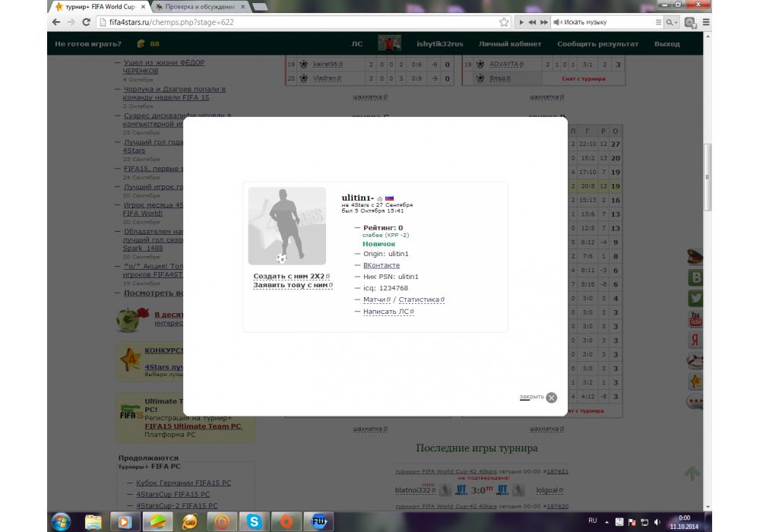Screen dimensions: 760x532
Task: Click 'Сообщить результат' in the header
Action: pos(597,43)
